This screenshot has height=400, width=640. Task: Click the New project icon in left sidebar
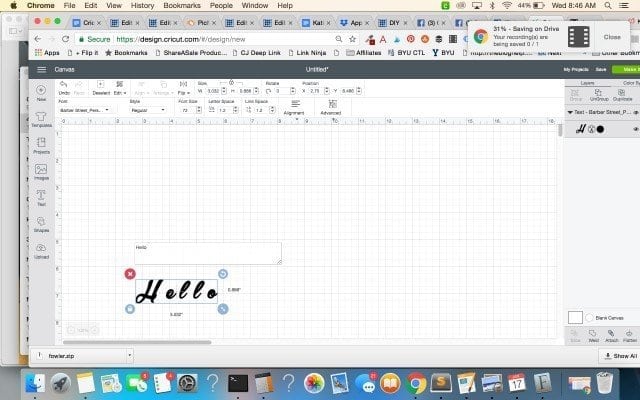coord(41,93)
